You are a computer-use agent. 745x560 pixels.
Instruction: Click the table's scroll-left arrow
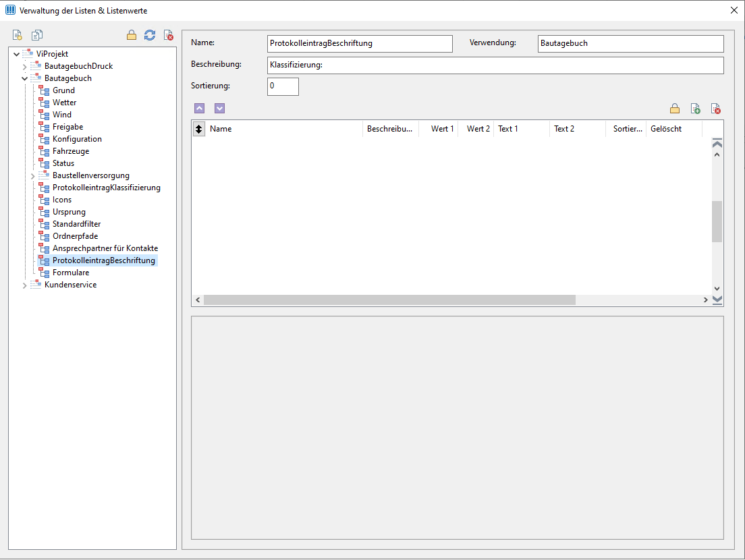(198, 300)
